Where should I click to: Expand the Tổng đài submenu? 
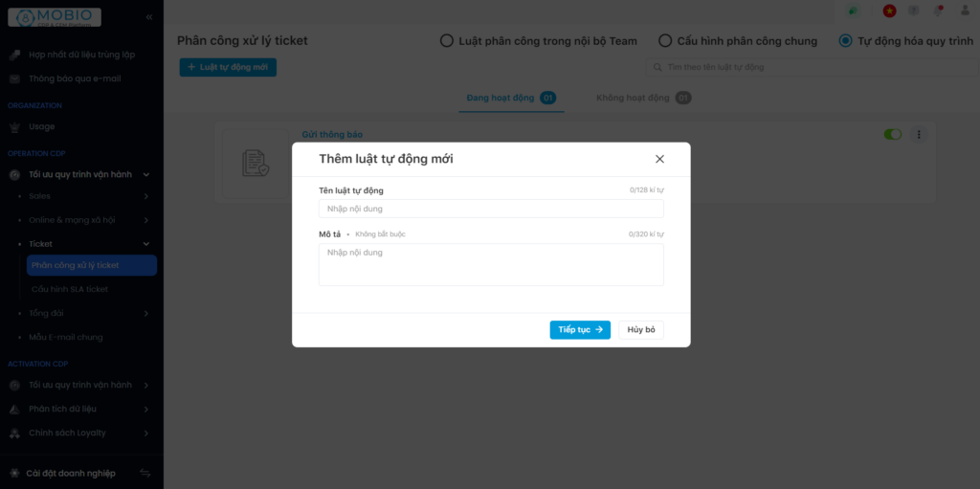146,313
